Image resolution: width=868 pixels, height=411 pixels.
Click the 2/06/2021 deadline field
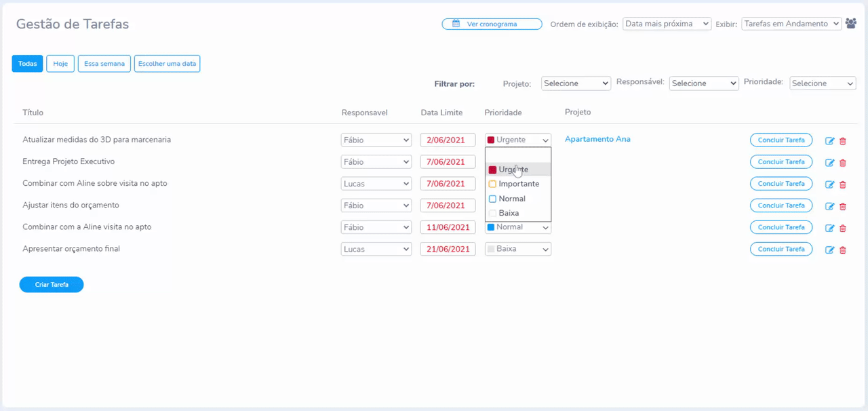tap(448, 140)
